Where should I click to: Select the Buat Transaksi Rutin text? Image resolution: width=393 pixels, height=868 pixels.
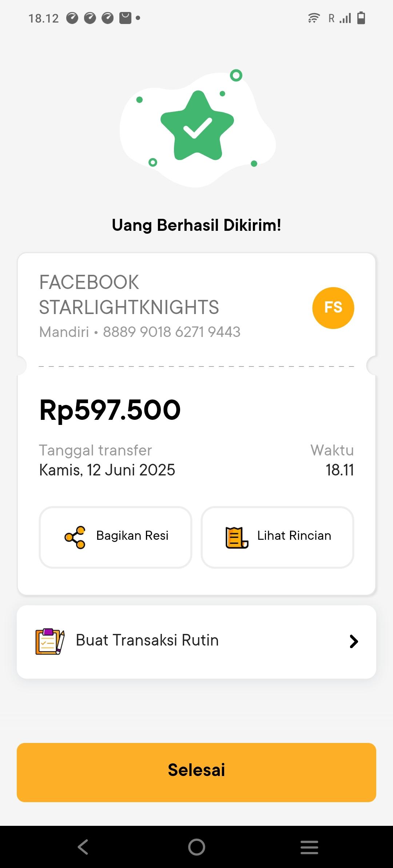coord(147,640)
